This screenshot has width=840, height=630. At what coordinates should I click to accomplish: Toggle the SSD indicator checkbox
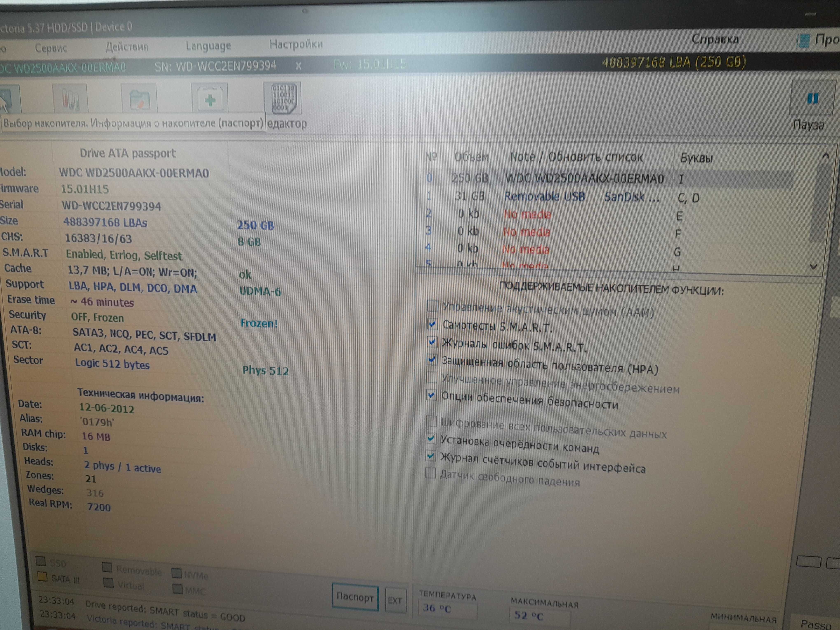(x=41, y=561)
